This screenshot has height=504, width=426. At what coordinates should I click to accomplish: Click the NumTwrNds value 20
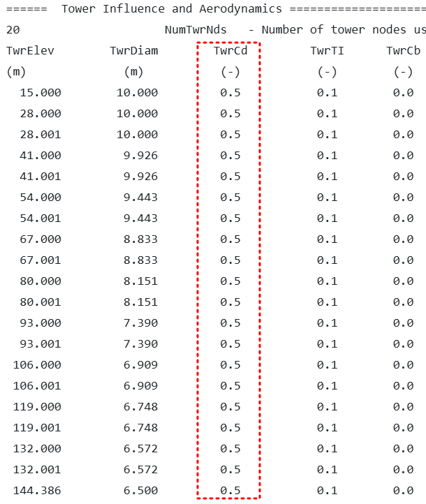(13, 30)
